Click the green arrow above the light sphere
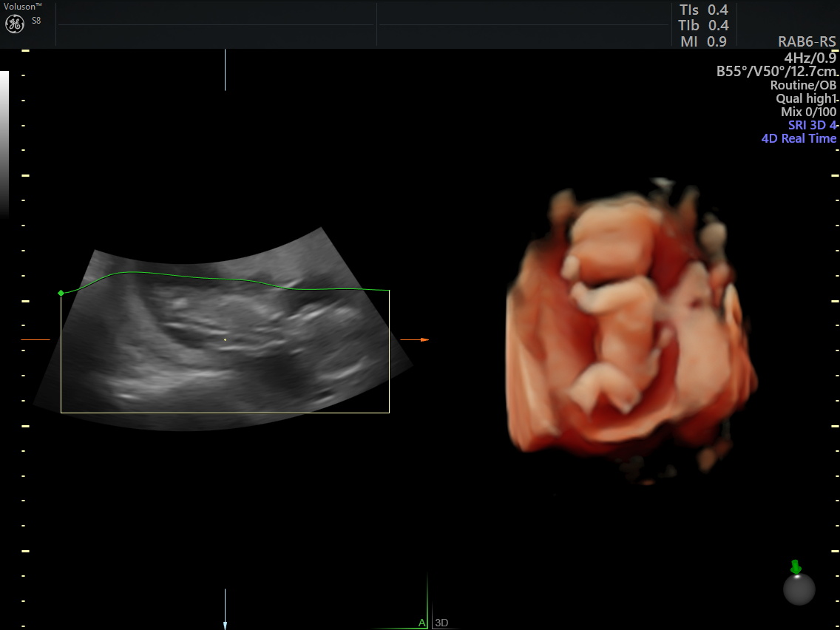The width and height of the screenshot is (840, 630). click(796, 567)
